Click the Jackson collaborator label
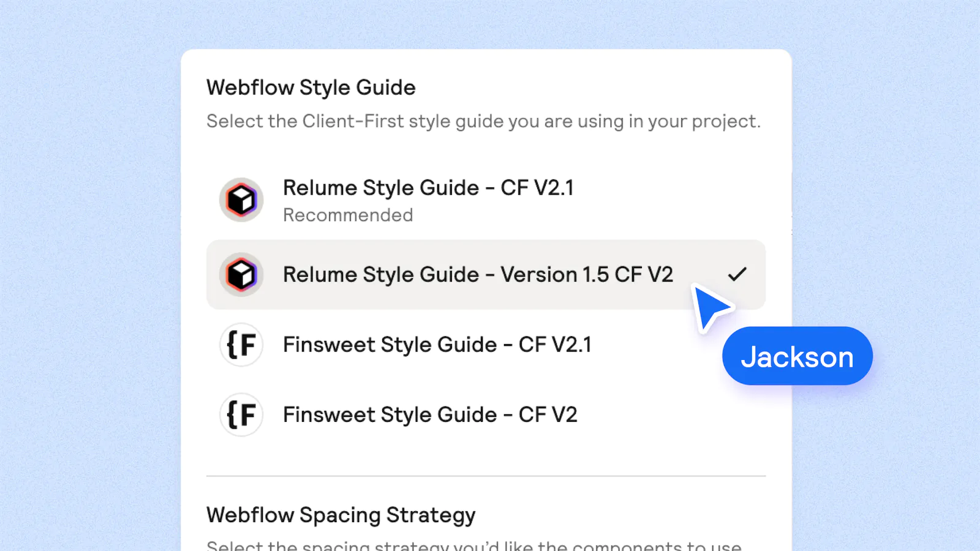This screenshot has height=551, width=980. pyautogui.click(x=797, y=356)
